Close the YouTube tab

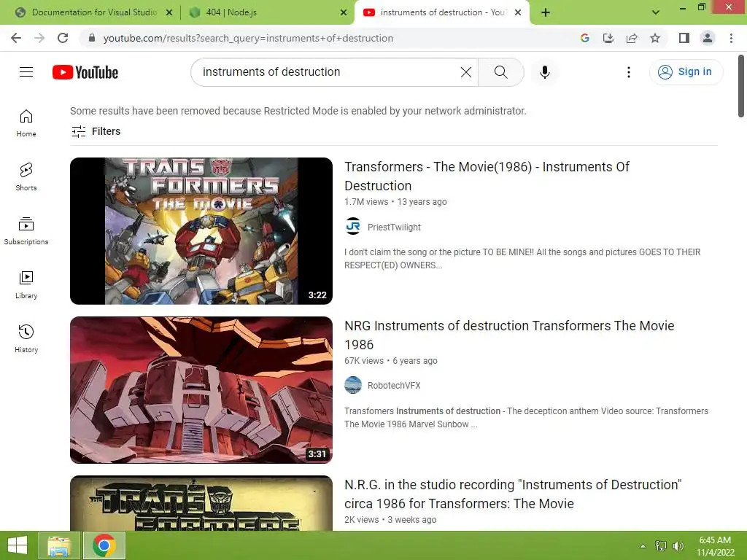click(518, 13)
